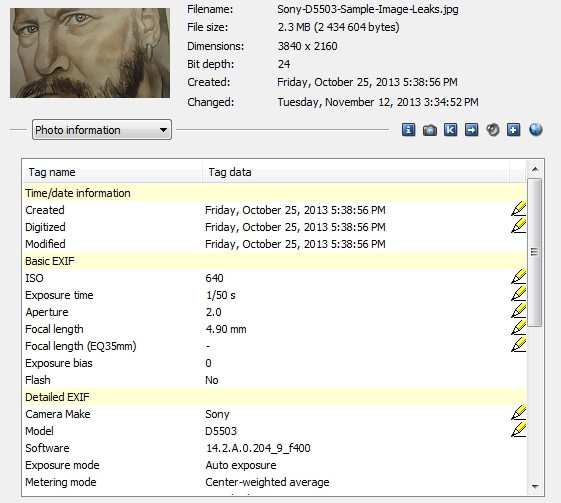The width and height of the screenshot is (561, 503).
Task: Open the Photo information dropdown
Action: [x=102, y=130]
